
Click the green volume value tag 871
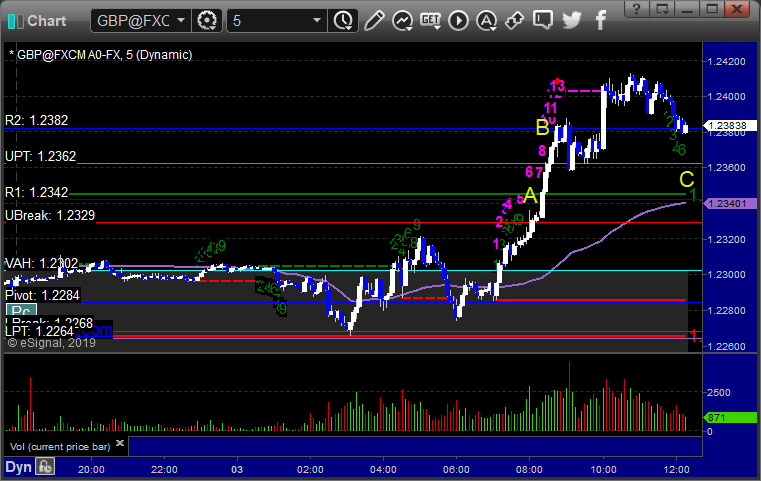(730, 417)
